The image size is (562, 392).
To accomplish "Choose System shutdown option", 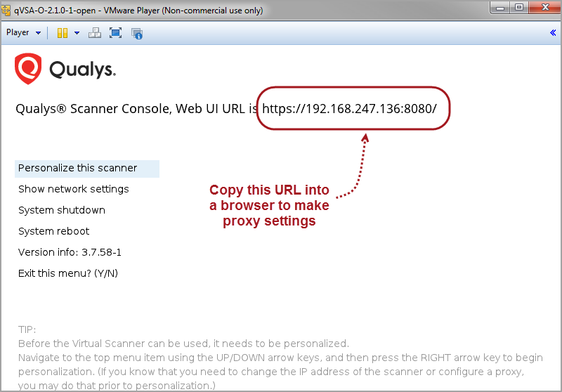I will 62,210.
